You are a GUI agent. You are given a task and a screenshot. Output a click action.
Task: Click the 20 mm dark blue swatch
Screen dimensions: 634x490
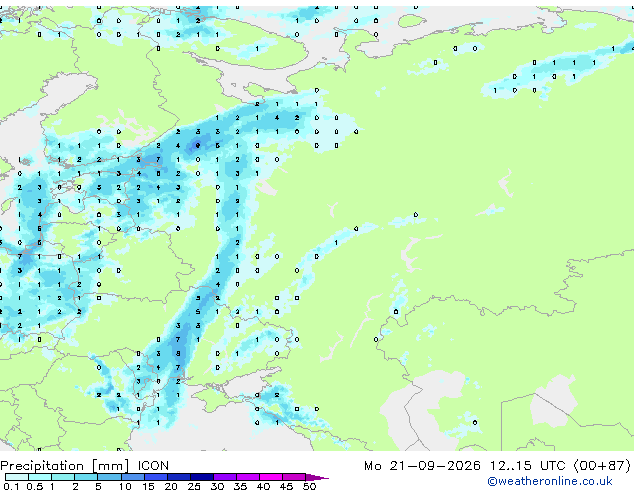[x=179, y=477]
